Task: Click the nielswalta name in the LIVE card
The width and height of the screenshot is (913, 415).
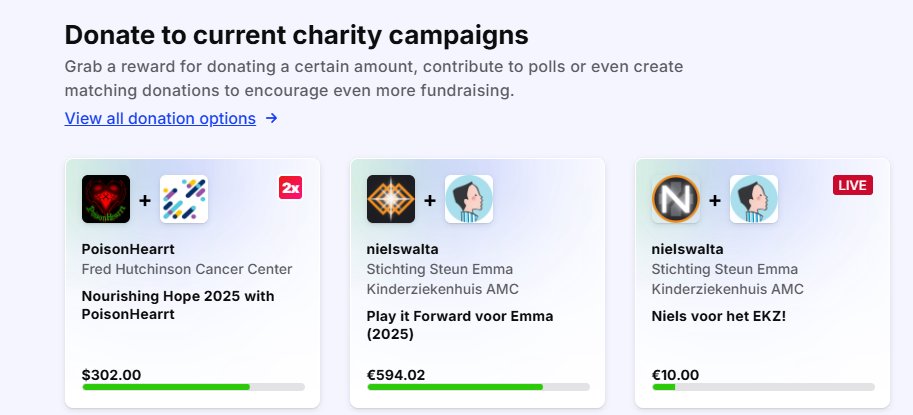Action: [x=688, y=249]
